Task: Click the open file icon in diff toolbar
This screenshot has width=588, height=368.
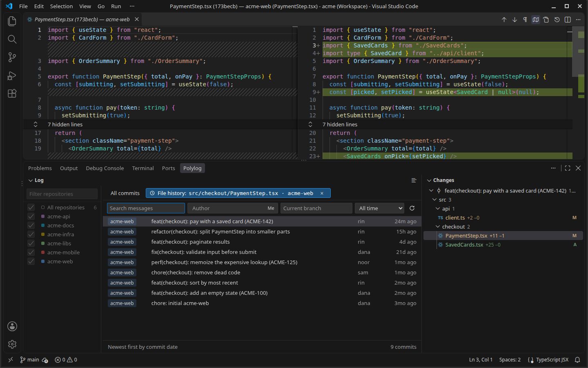Action: tap(546, 20)
